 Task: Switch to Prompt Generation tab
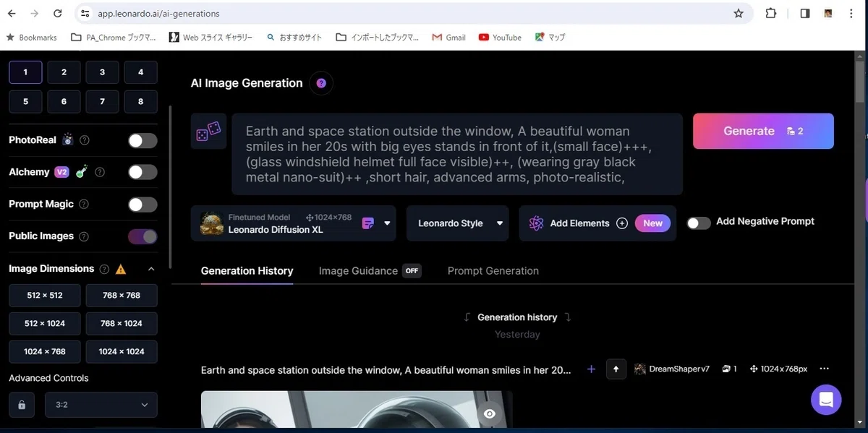tap(493, 271)
